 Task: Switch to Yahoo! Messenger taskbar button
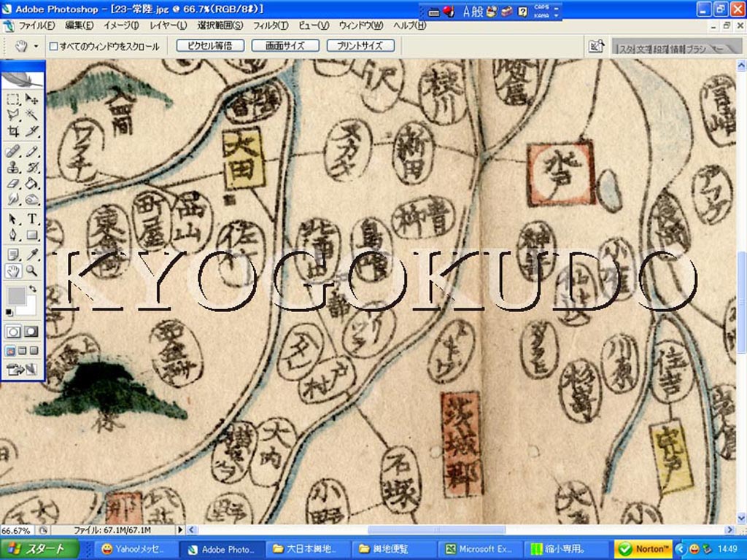135,550
